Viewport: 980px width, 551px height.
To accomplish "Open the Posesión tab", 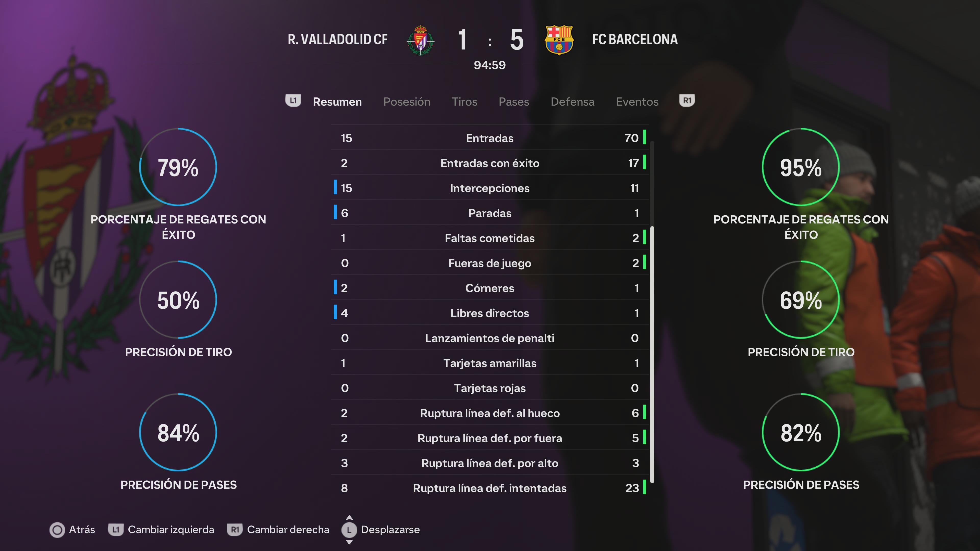I will pos(407,102).
